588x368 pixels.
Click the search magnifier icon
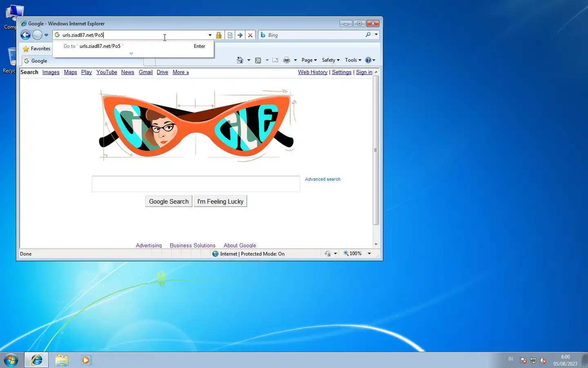click(368, 35)
